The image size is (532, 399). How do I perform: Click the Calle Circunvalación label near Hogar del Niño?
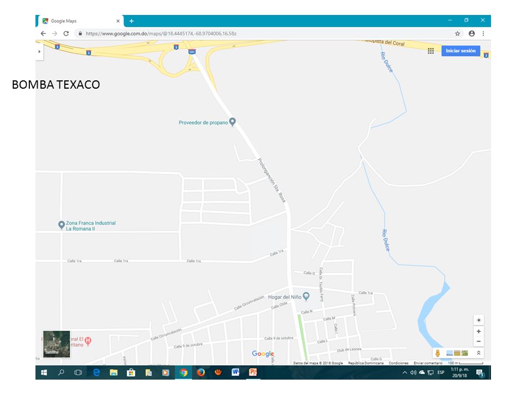point(249,303)
